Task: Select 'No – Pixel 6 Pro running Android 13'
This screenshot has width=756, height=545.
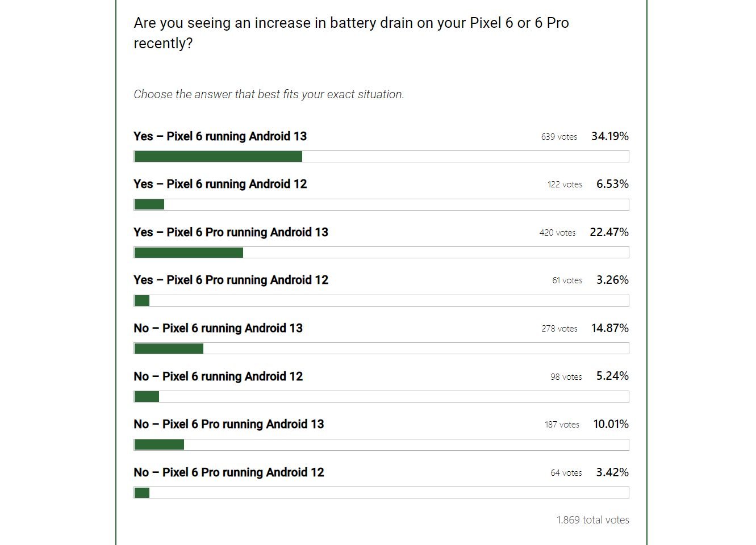Action: (228, 424)
